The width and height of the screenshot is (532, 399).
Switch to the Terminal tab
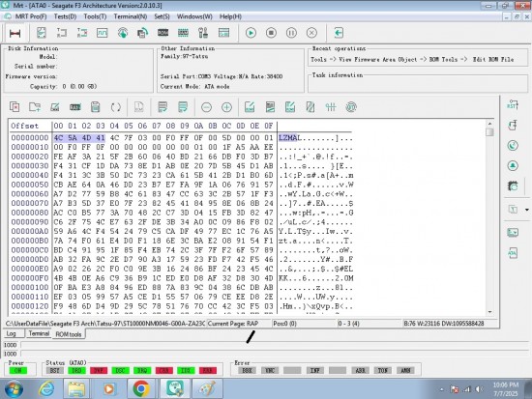pos(39,333)
